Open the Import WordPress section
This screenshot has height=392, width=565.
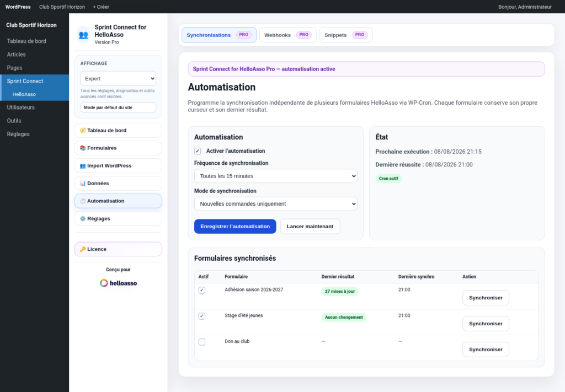click(x=118, y=165)
